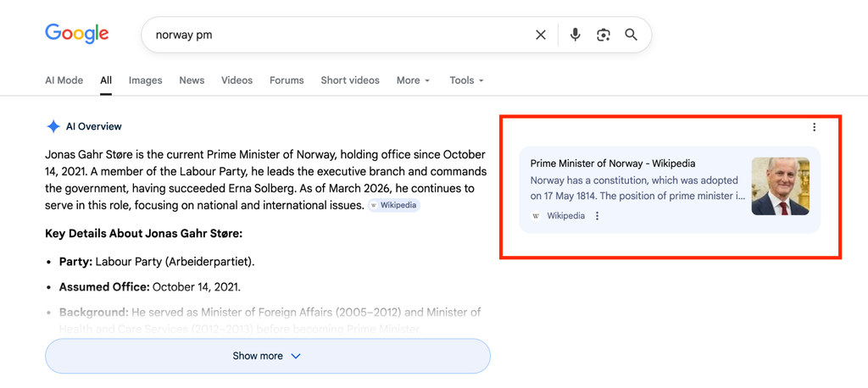Open 'Prime Minister of Norway - Wikipedia' link
This screenshot has height=388, width=868.
point(613,164)
